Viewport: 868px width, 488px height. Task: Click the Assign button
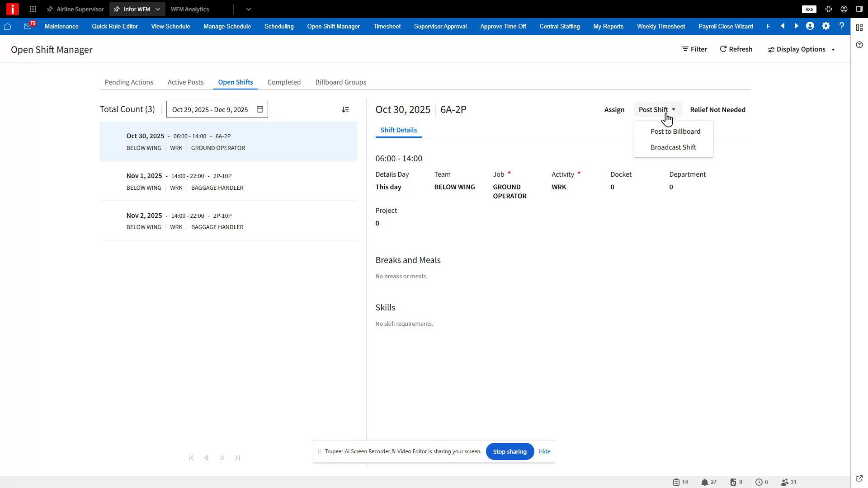[x=614, y=109]
